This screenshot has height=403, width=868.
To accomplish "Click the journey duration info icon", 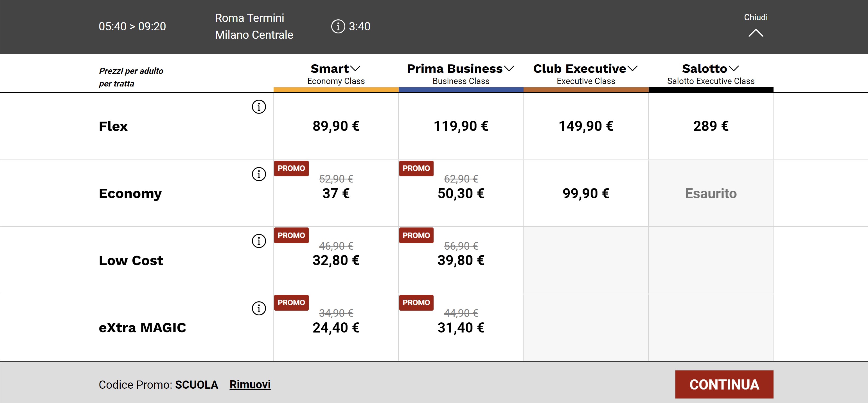I will [x=338, y=26].
